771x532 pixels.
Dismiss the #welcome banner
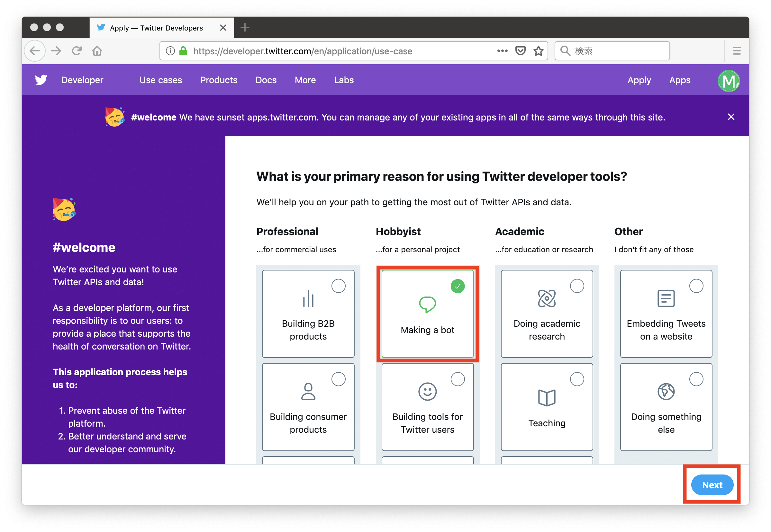tap(730, 117)
